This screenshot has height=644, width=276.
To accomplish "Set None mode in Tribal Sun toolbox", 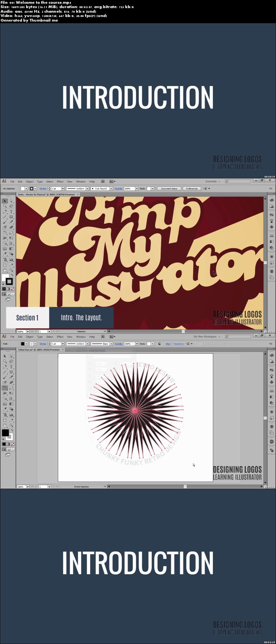I will click(x=12, y=444).
